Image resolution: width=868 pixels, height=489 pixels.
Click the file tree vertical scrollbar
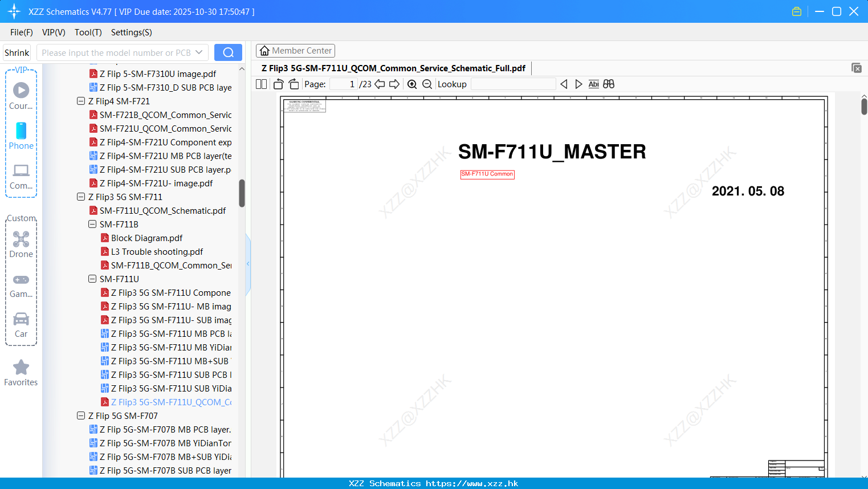(x=242, y=193)
